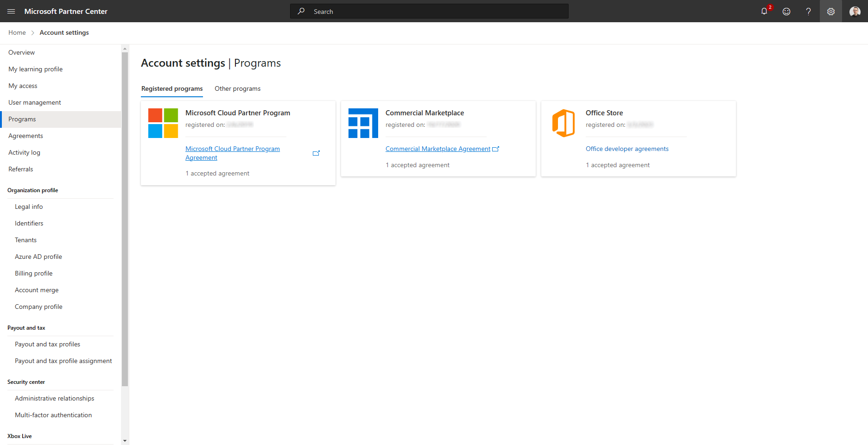
Task: Click '1 accepted agreement' under Commercial Marketplace
Action: click(418, 165)
